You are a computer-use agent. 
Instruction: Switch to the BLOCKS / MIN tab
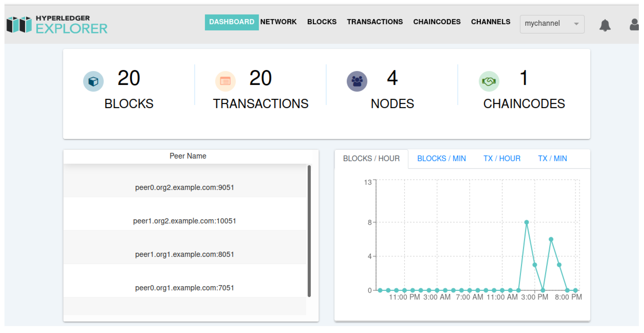tap(441, 158)
